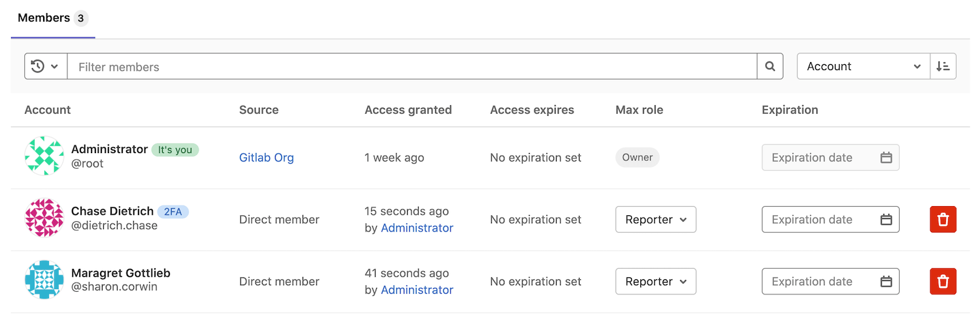
Task: Click the search magnifier icon button
Action: click(x=770, y=66)
